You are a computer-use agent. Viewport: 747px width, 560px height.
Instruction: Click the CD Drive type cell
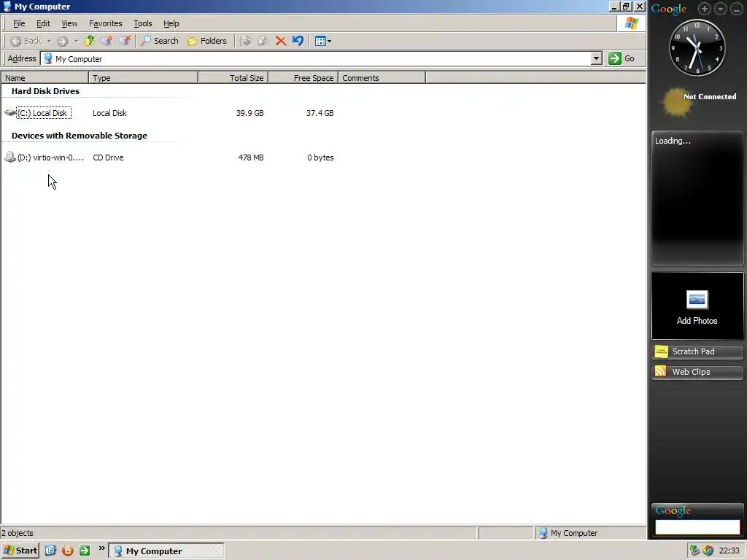[x=108, y=157]
